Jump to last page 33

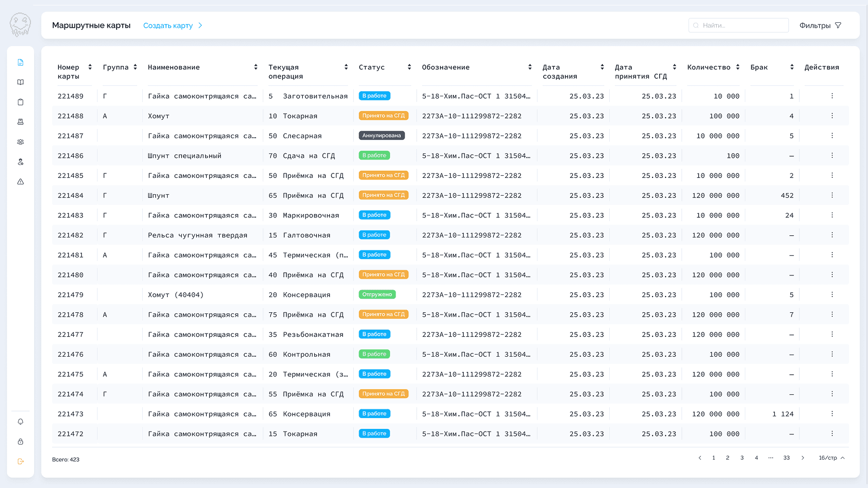pos(786,458)
